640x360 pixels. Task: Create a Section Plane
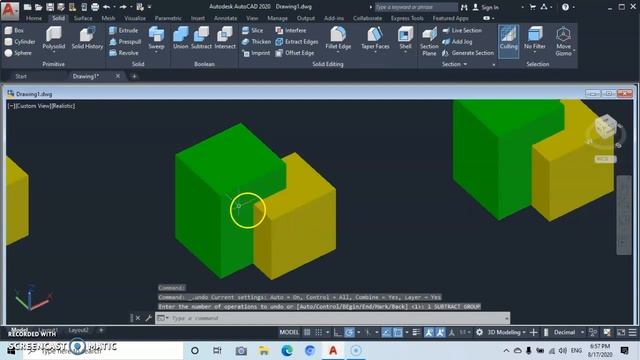pyautogui.click(x=429, y=41)
